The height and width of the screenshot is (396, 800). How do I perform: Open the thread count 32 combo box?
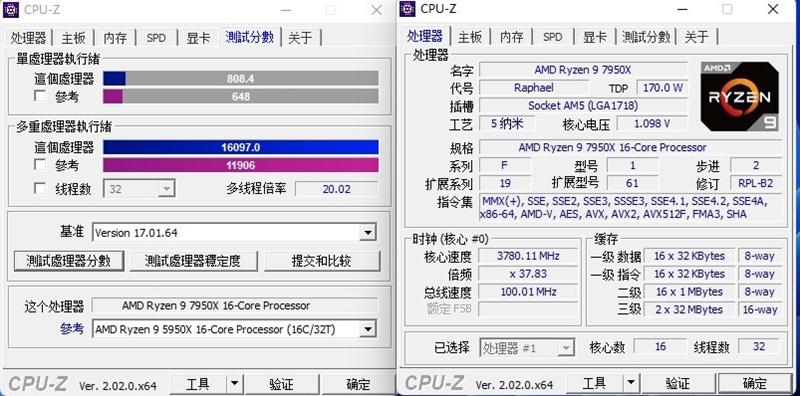pos(139,189)
